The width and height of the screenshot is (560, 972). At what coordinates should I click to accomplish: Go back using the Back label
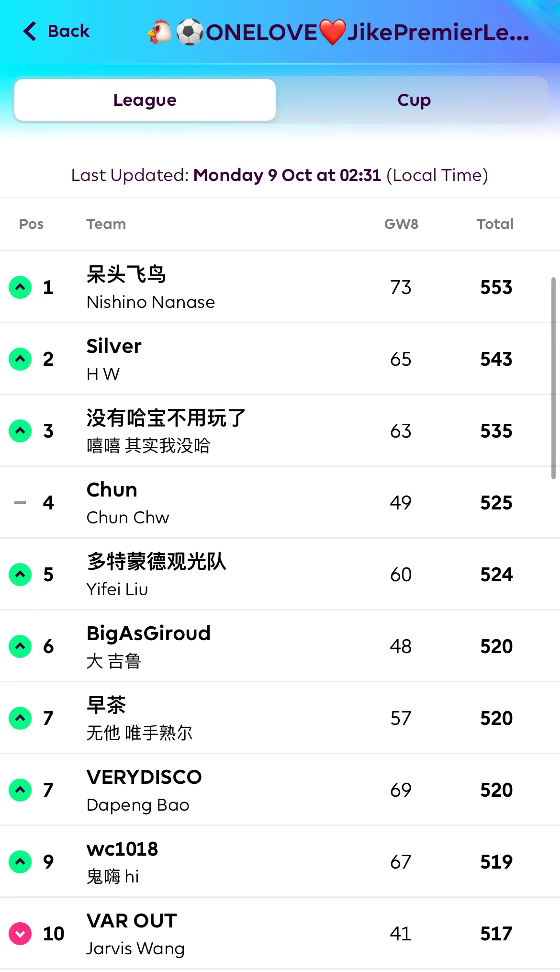click(x=68, y=31)
